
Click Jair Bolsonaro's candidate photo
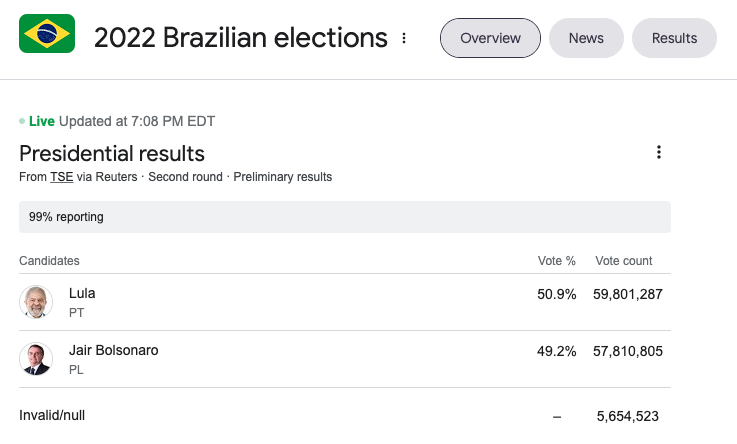(36, 359)
